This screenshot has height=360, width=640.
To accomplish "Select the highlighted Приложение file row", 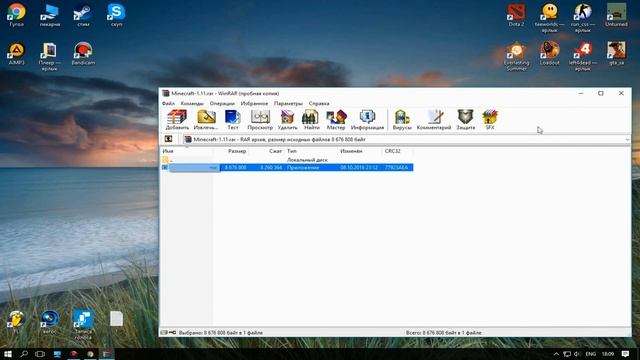I will click(x=287, y=167).
